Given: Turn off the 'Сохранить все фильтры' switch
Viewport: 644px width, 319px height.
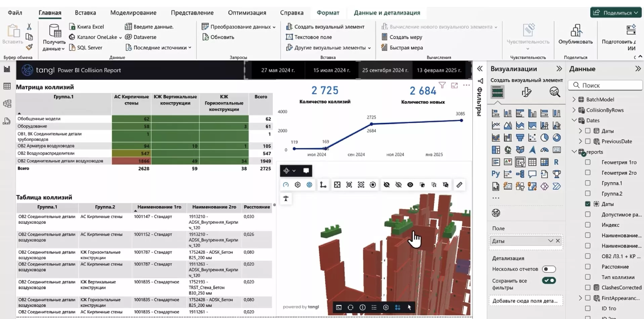Looking at the screenshot, I should (x=549, y=281).
